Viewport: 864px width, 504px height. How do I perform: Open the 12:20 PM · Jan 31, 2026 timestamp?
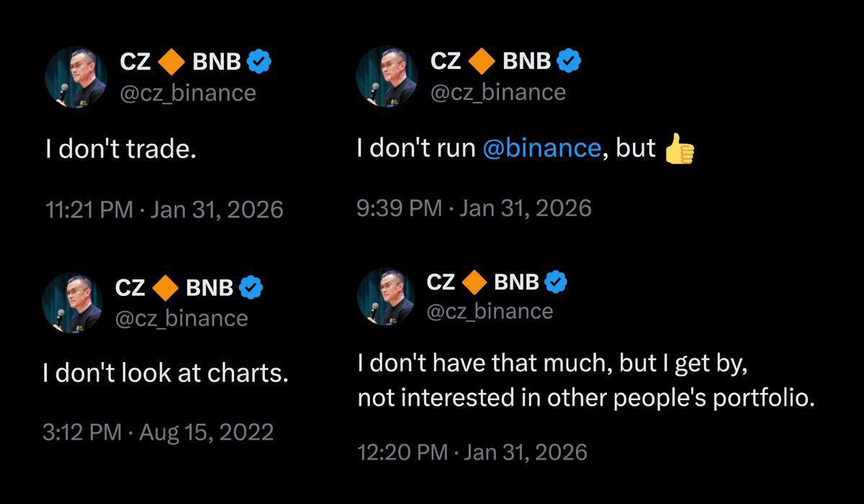[472, 452]
